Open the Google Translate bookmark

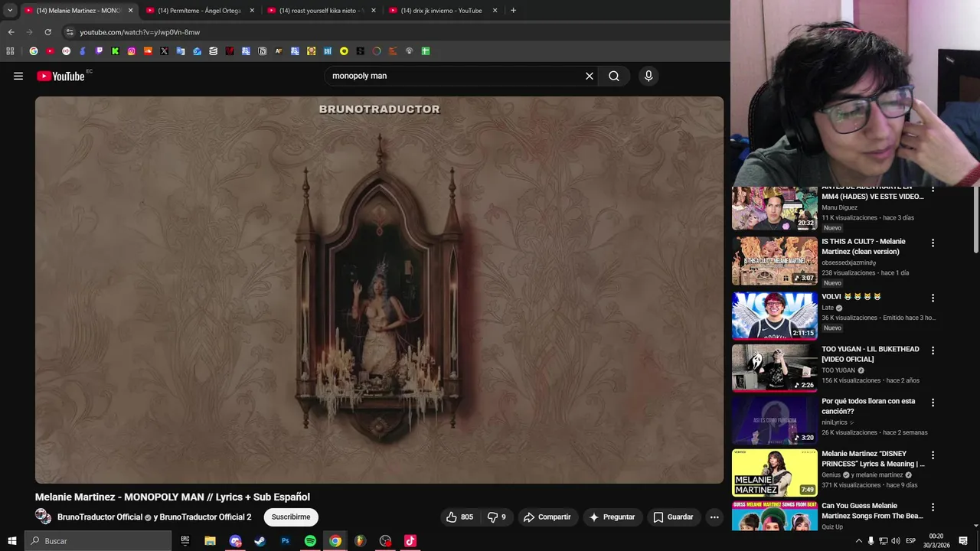[x=181, y=51]
